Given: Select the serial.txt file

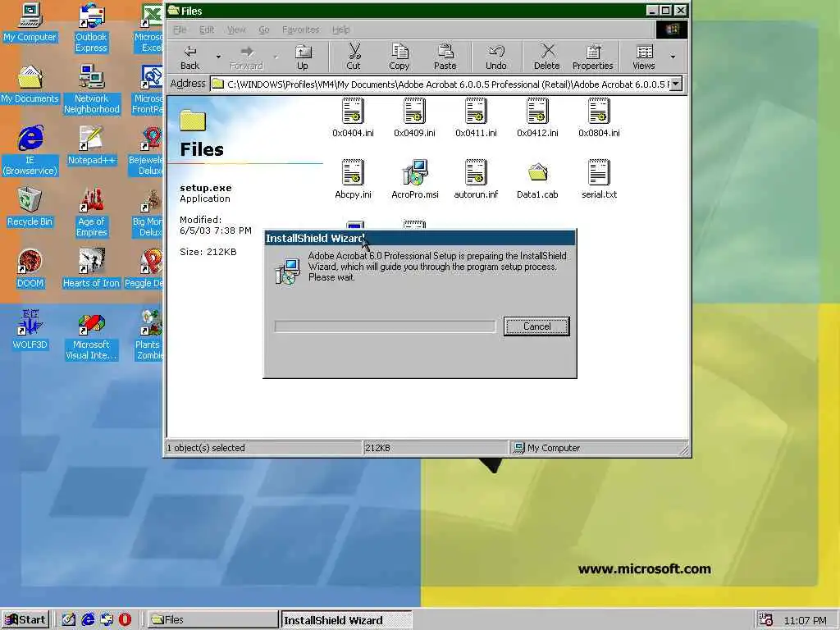Looking at the screenshot, I should pyautogui.click(x=599, y=180).
